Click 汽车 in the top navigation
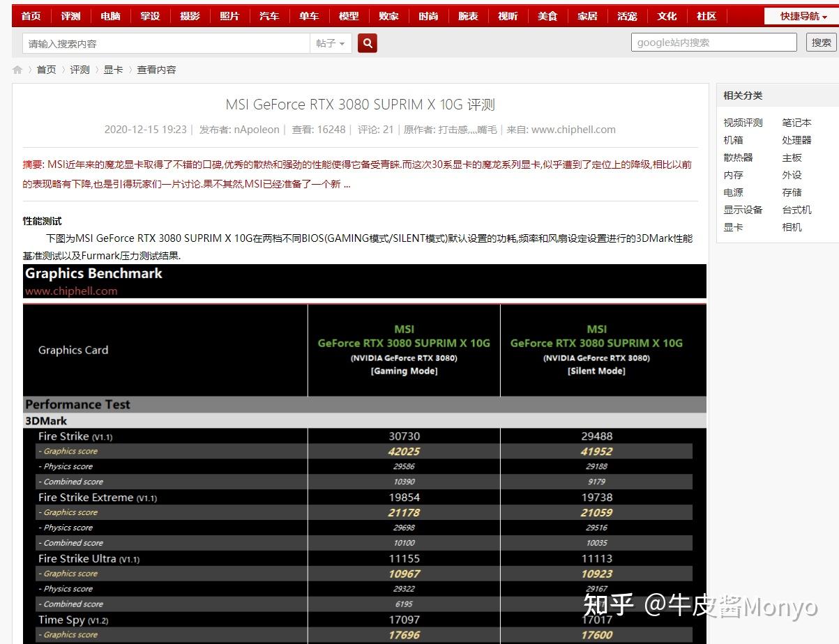The height and width of the screenshot is (644, 839). 269,15
